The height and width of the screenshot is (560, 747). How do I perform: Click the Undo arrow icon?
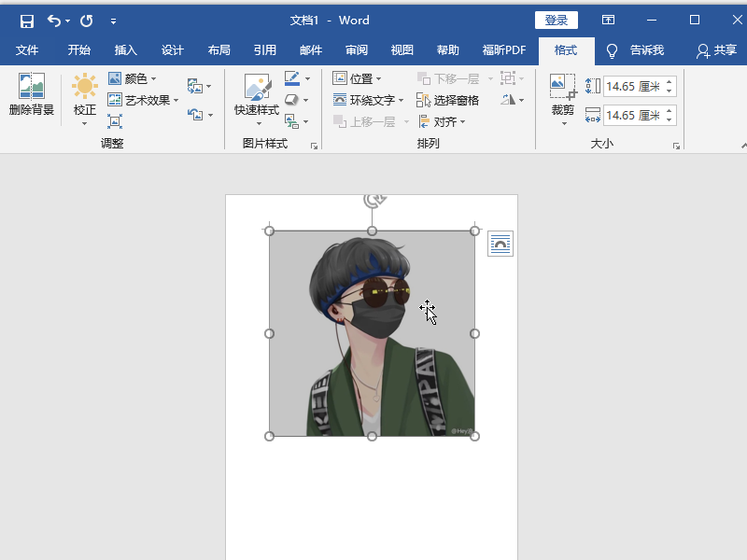(54, 21)
